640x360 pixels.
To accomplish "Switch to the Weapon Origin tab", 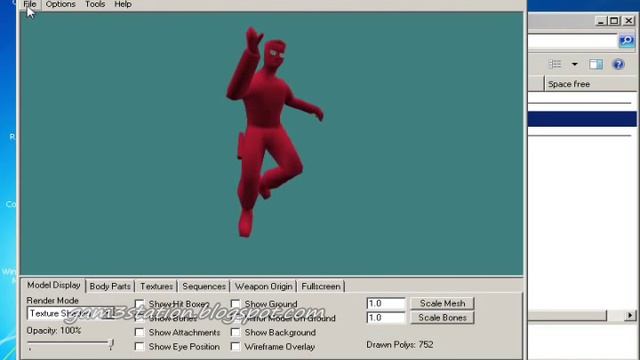I will tap(263, 286).
